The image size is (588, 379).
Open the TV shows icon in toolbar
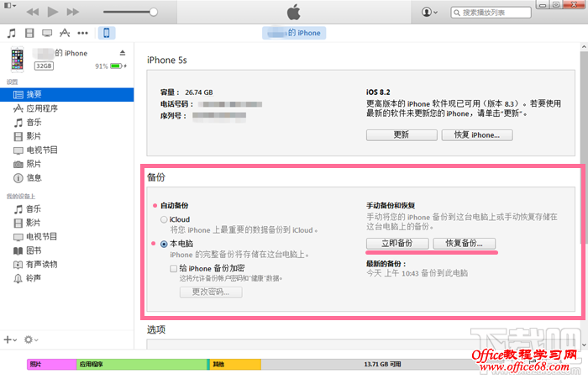[47, 33]
